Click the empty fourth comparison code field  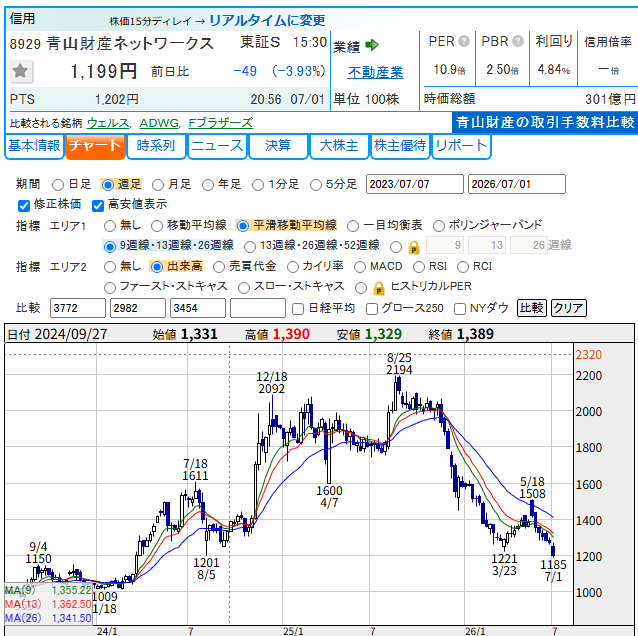(258, 308)
